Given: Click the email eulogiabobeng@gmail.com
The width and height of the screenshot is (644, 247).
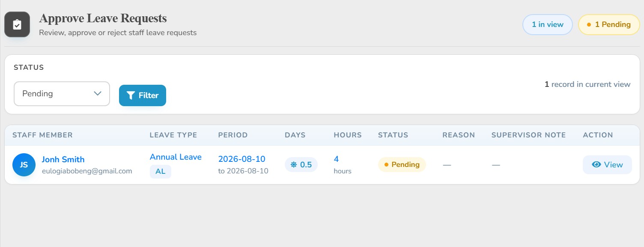Looking at the screenshot, I should coord(87,171).
